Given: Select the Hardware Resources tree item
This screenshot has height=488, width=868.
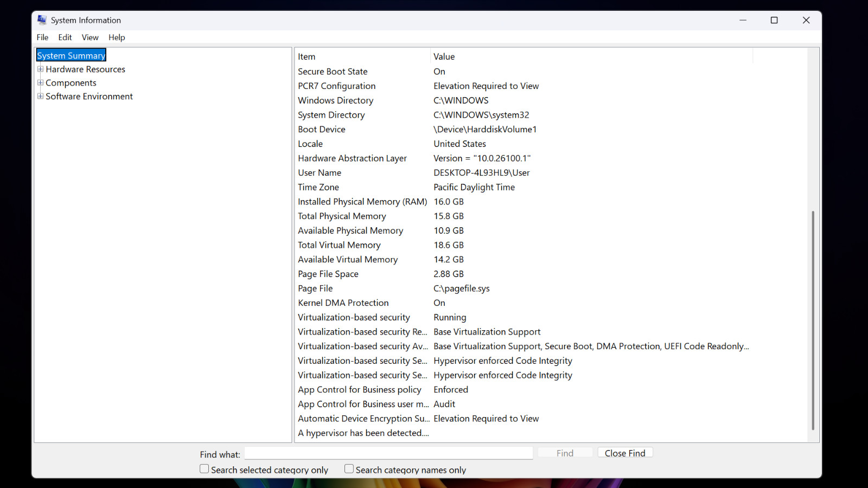Looking at the screenshot, I should 85,69.
